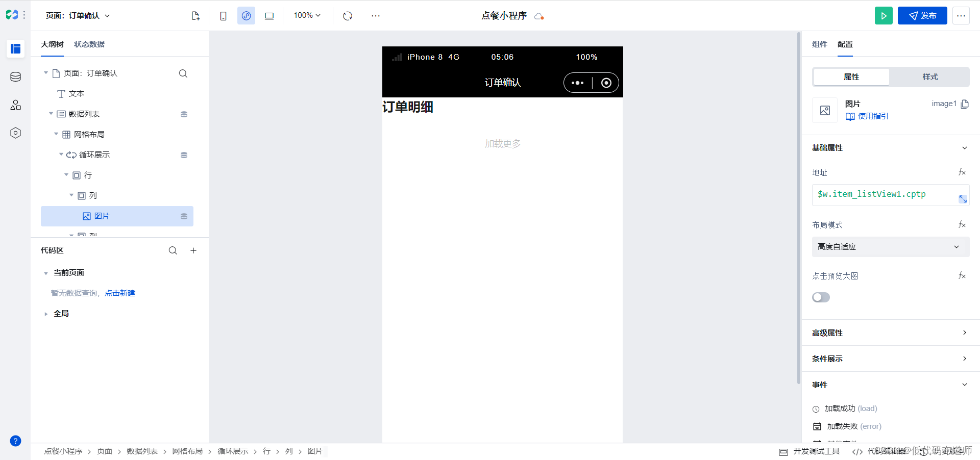Open the page outline sidebar icon

15,48
